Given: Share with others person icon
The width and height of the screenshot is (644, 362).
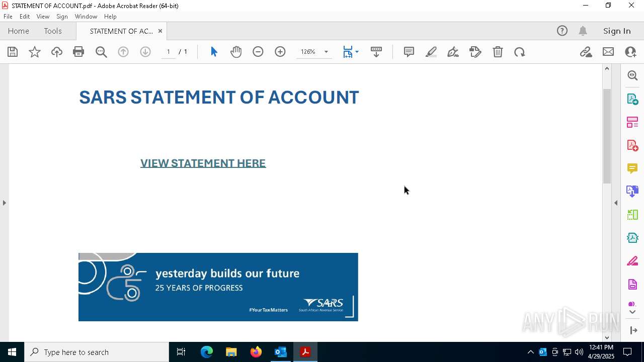Looking at the screenshot, I should tap(630, 52).
